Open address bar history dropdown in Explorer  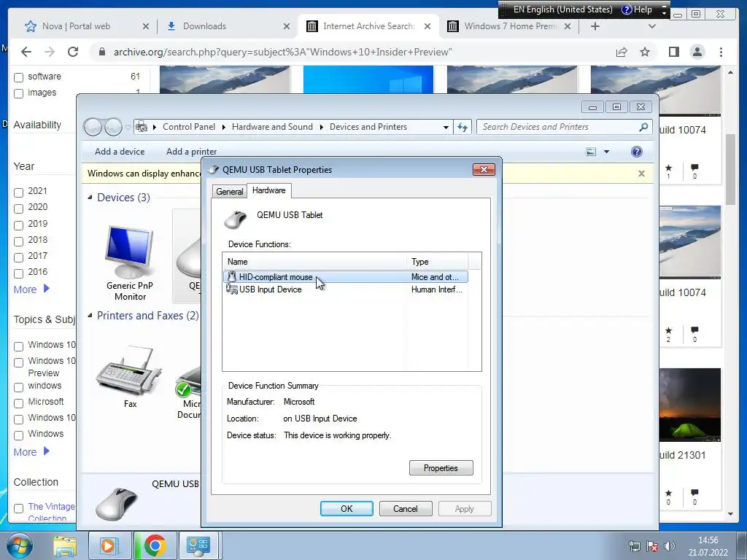pyautogui.click(x=446, y=127)
